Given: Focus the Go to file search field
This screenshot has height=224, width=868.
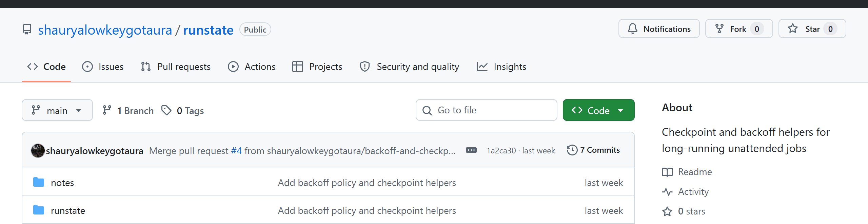Looking at the screenshot, I should [x=487, y=110].
